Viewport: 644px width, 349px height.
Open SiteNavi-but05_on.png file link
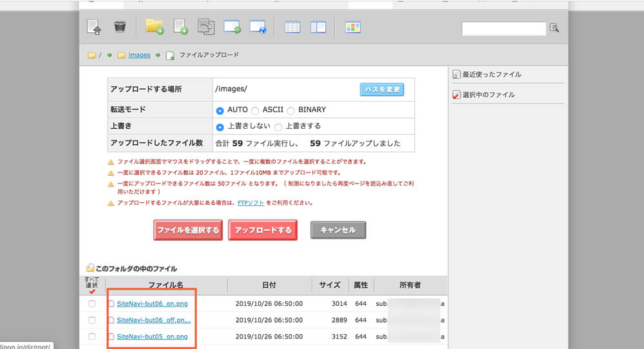tap(152, 337)
